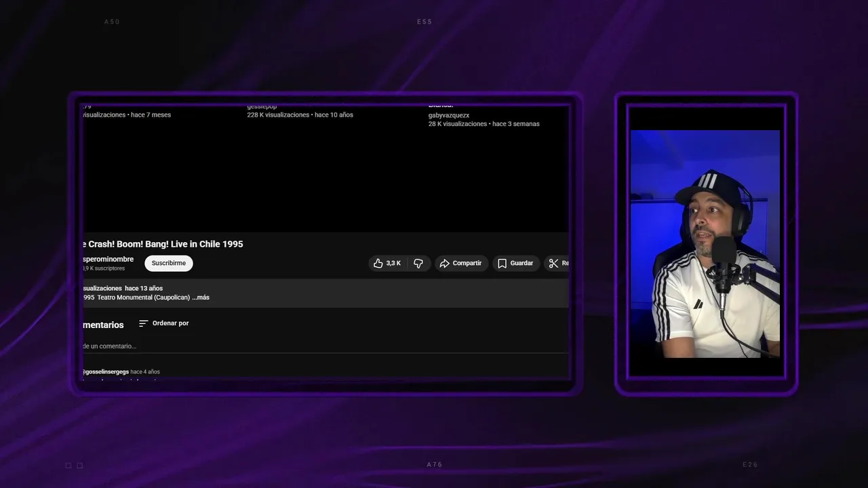Screen dimensions: 868x488
Task: Click the video title Crash! Boom! Bang! Live in Chile 1995
Action: tap(163, 244)
